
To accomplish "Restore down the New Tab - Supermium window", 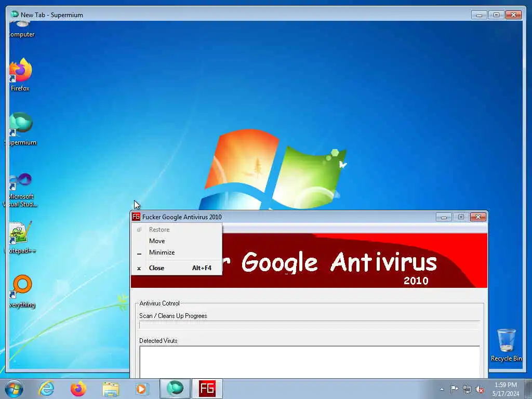I will pyautogui.click(x=496, y=15).
